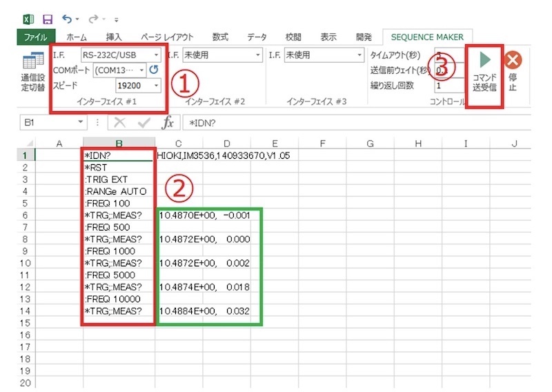Switch to the 挿入 tab

[x=114, y=37]
